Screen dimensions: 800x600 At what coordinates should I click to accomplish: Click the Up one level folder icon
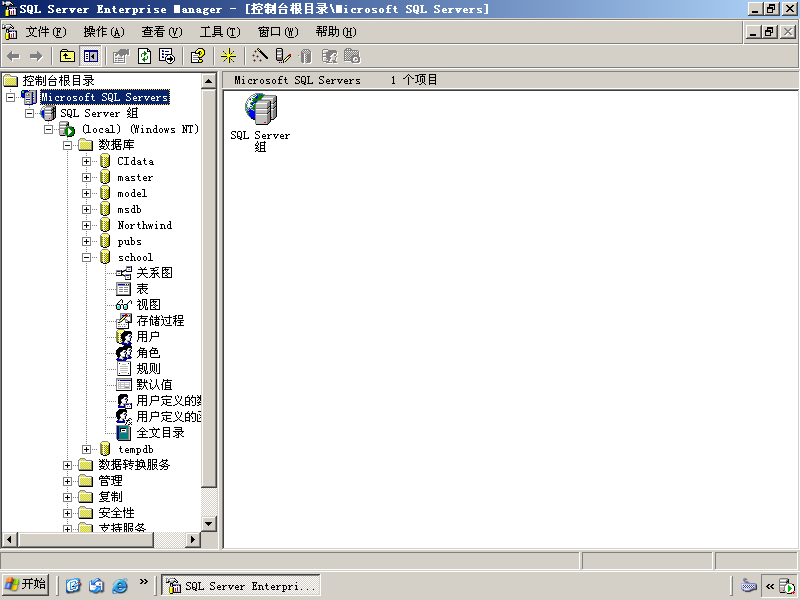67,56
